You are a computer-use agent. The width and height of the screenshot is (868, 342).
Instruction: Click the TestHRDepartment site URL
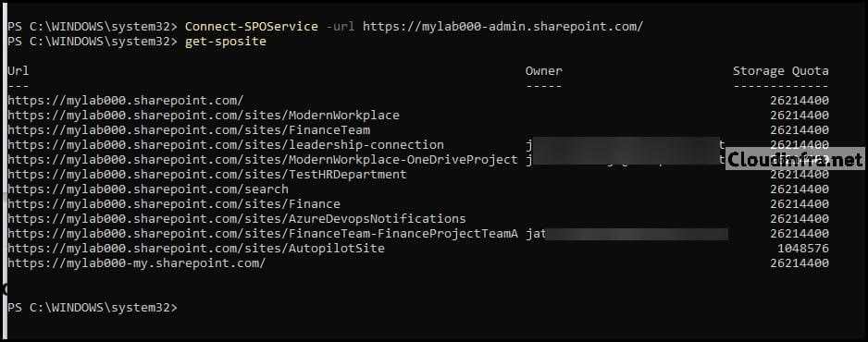click(207, 175)
